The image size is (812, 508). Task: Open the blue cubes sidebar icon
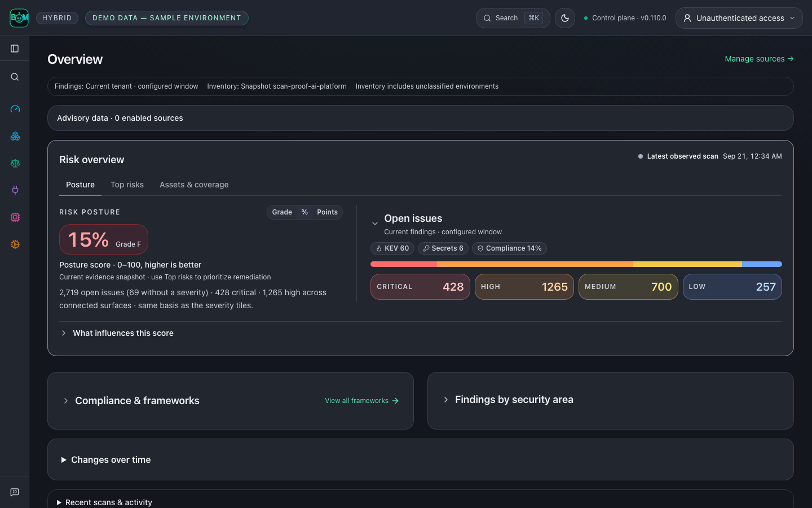click(x=15, y=136)
